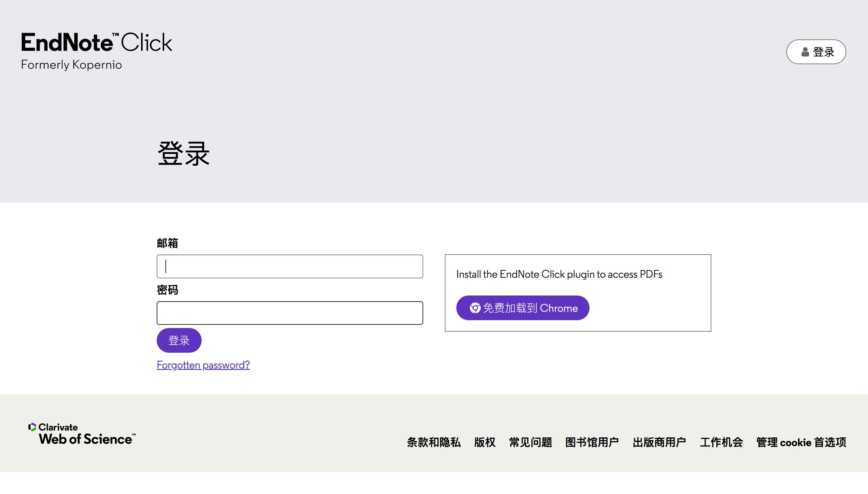Screen dimensions: 868x494
Task: Click the 邮箱 field label
Action: pos(167,243)
